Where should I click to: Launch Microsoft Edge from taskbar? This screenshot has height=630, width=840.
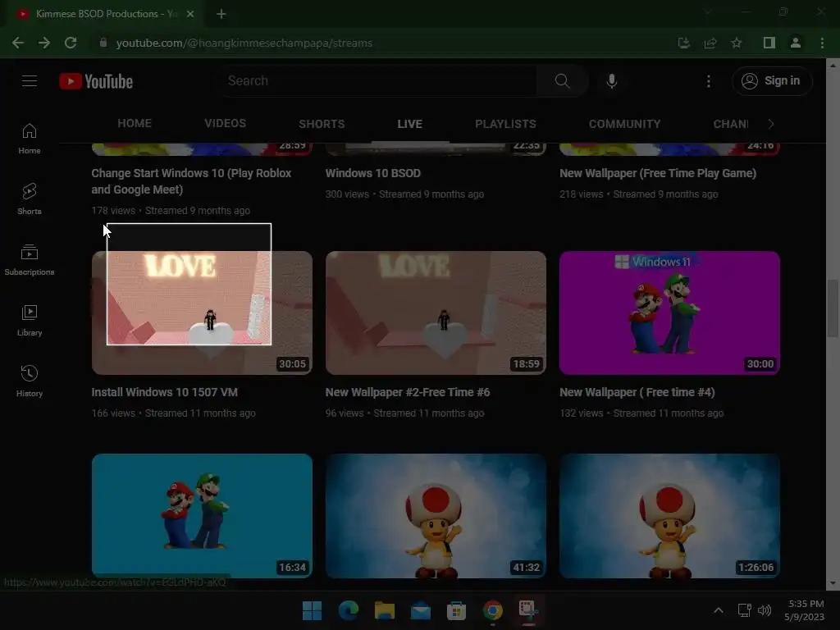348,610
